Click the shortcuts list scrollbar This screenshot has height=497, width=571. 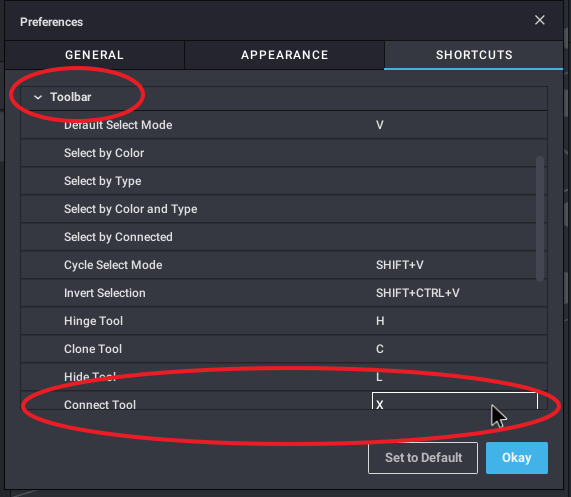(540, 218)
